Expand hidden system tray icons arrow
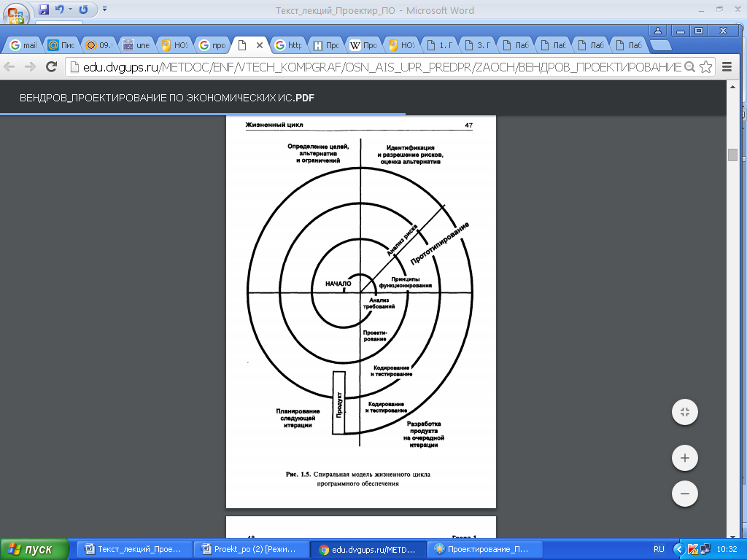The image size is (747, 560). (679, 549)
